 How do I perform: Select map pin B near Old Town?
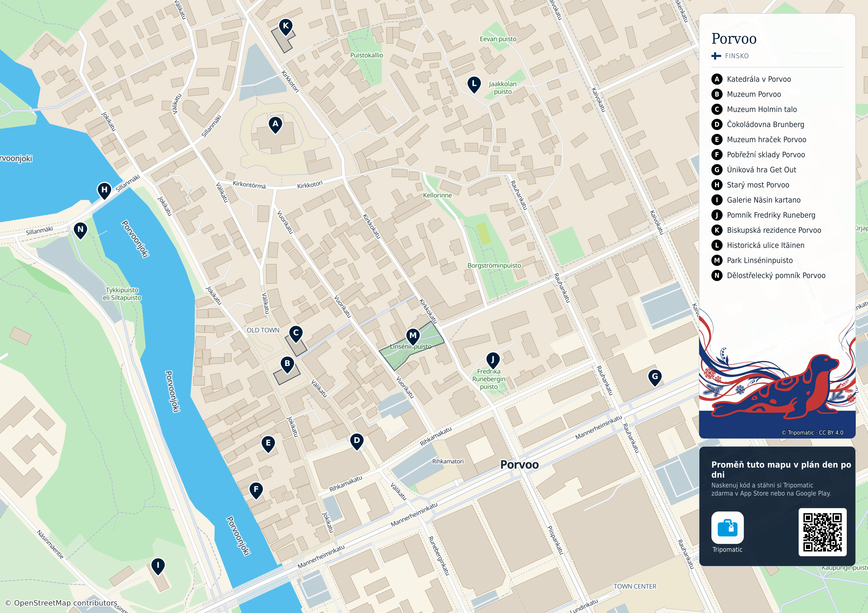pos(287,365)
